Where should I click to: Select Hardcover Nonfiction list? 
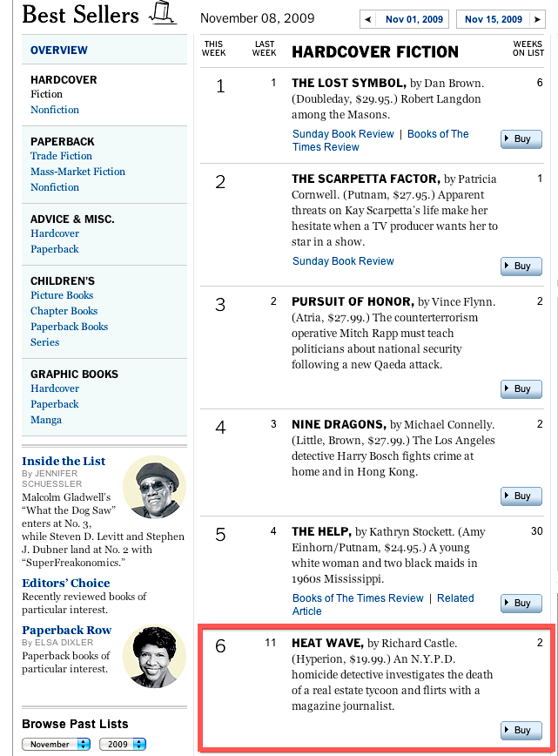55,110
